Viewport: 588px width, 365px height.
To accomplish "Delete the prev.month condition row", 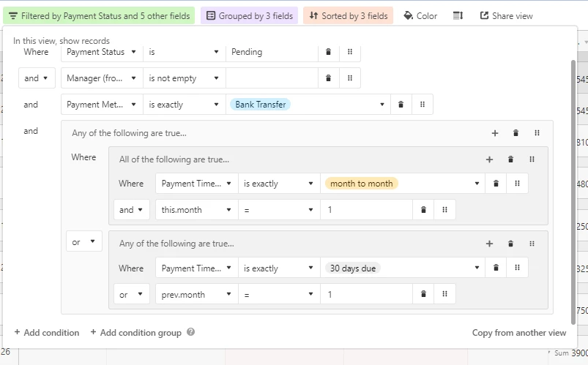I will [x=423, y=294].
